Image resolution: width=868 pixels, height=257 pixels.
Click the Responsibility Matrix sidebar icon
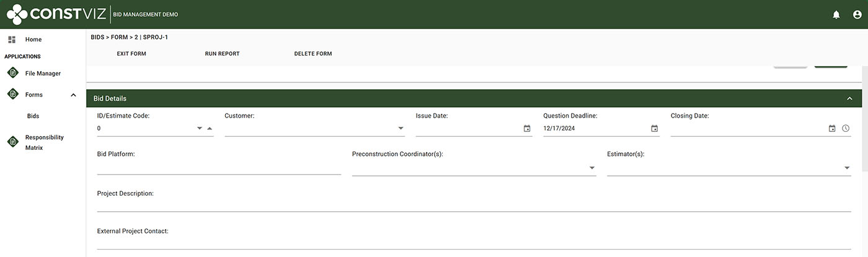pyautogui.click(x=12, y=142)
